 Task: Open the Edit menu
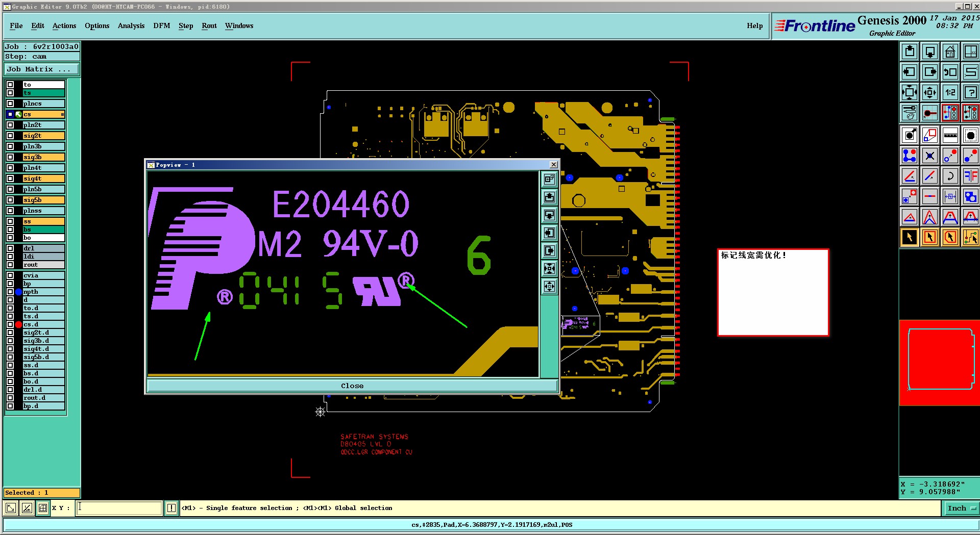(38, 26)
